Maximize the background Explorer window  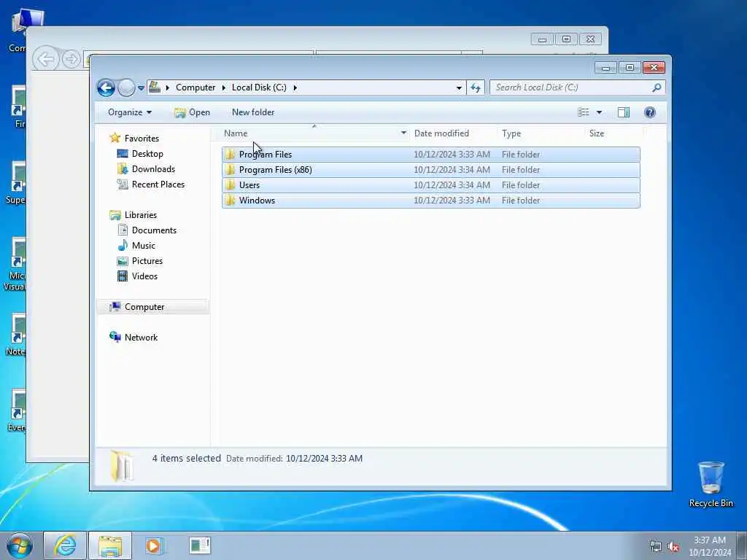[x=566, y=39]
